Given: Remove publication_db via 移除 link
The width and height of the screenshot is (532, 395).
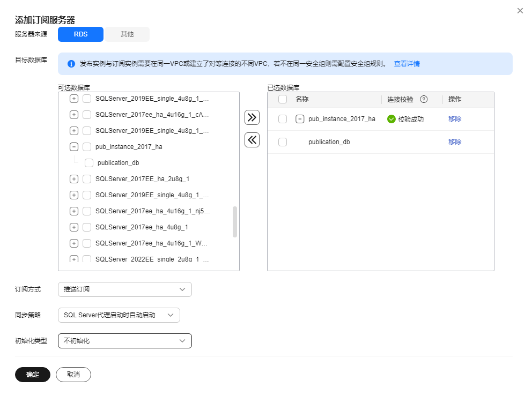Looking at the screenshot, I should [x=455, y=142].
